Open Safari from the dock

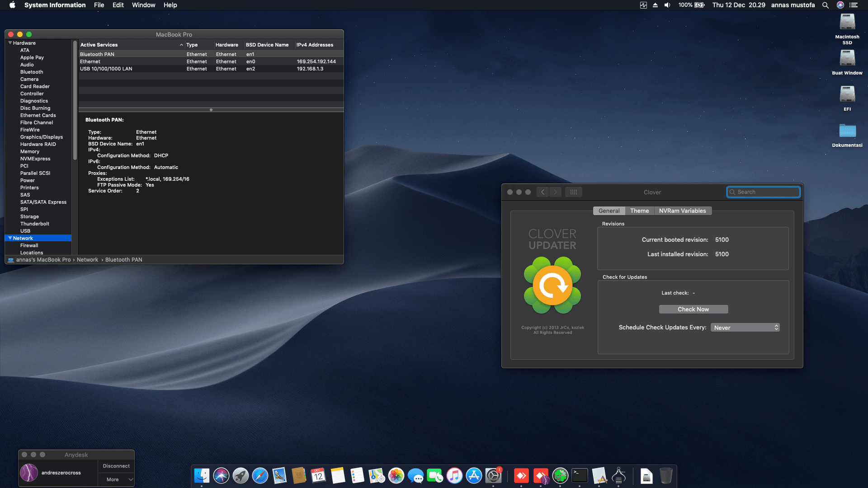coord(260,476)
